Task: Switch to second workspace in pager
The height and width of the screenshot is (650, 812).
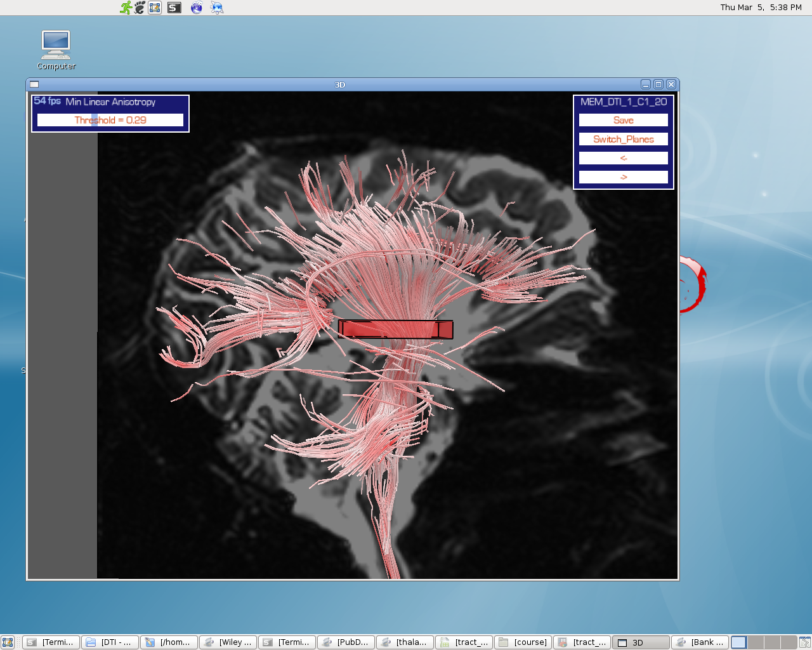Action: [x=756, y=642]
